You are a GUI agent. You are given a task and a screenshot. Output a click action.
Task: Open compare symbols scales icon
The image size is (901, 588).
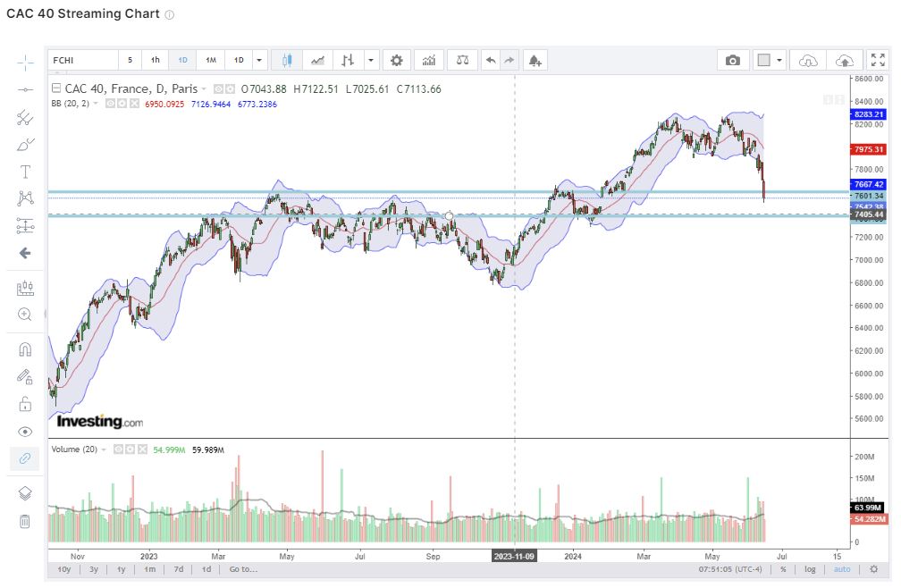[463, 60]
